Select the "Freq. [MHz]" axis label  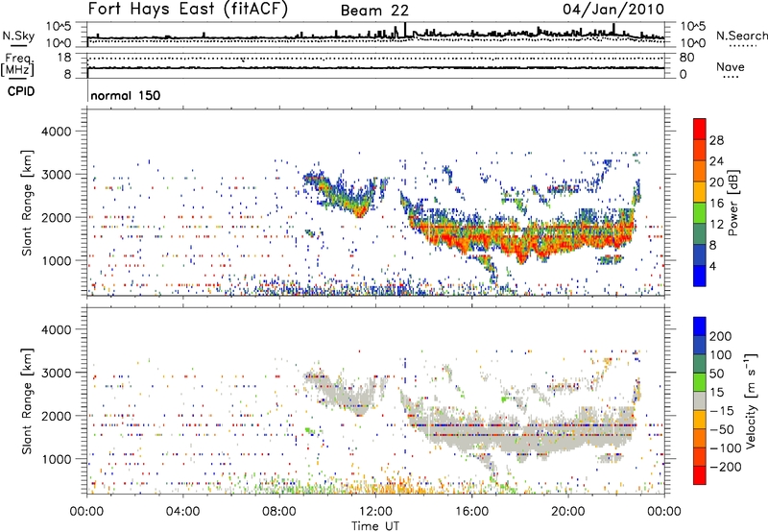pyautogui.click(x=18, y=65)
